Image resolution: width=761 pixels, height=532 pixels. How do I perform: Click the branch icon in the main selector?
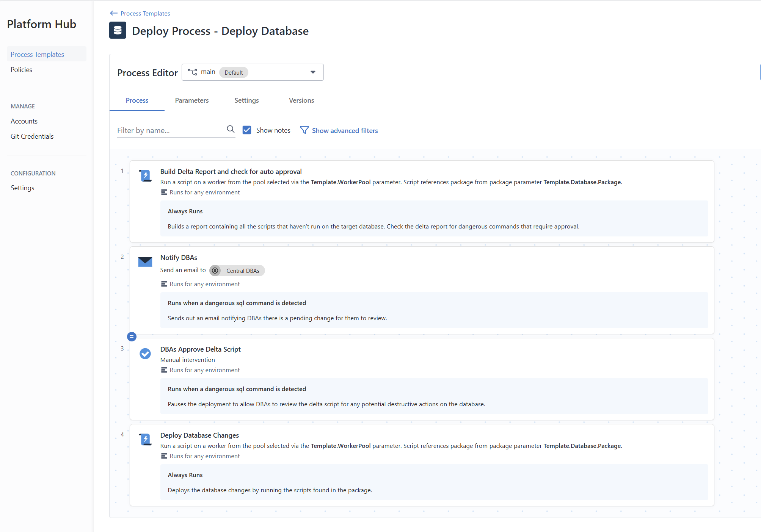coord(192,72)
